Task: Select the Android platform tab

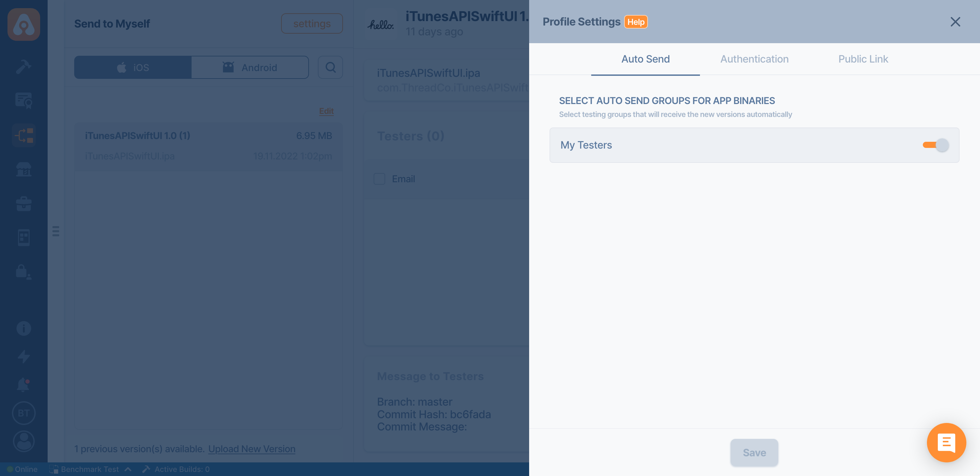Action: [249, 67]
